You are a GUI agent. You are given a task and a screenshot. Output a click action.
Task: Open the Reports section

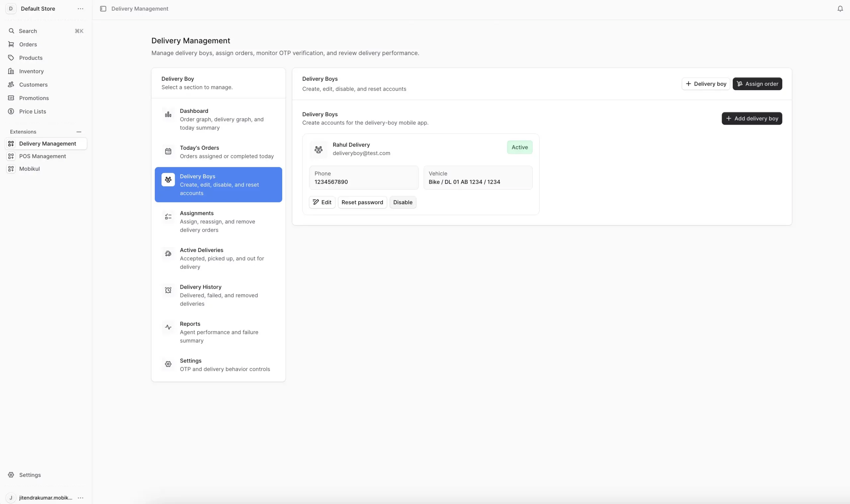coord(218,332)
